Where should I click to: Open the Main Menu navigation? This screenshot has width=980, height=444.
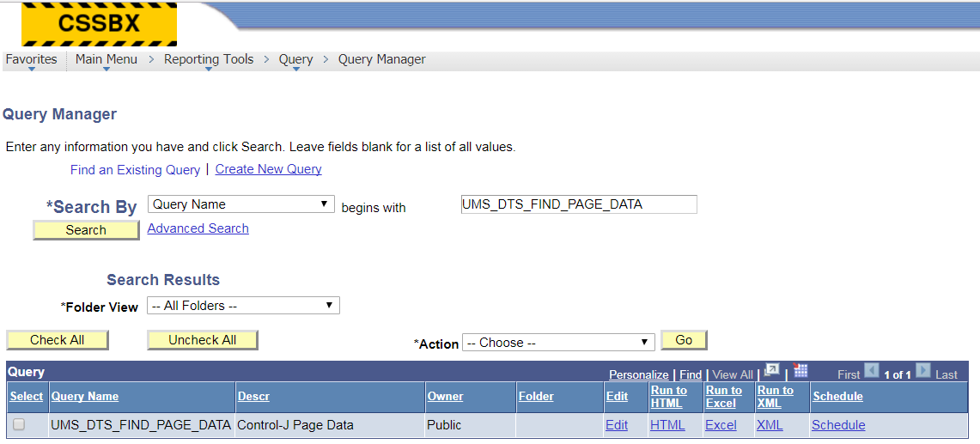(107, 59)
